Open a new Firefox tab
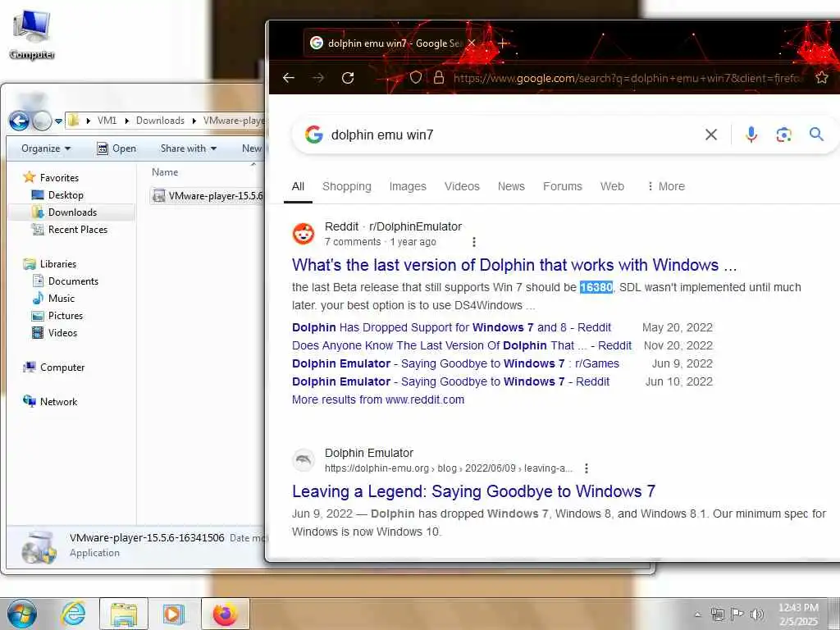The width and height of the screenshot is (840, 630). (503, 43)
